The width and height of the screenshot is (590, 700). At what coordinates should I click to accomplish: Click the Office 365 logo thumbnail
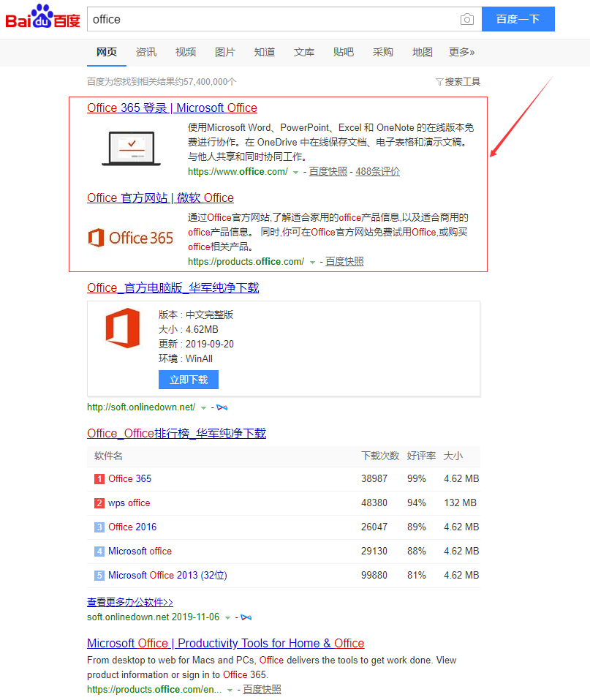[131, 238]
